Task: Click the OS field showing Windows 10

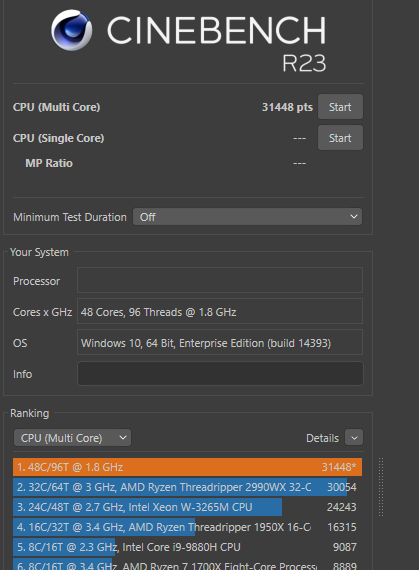Action: coord(220,342)
